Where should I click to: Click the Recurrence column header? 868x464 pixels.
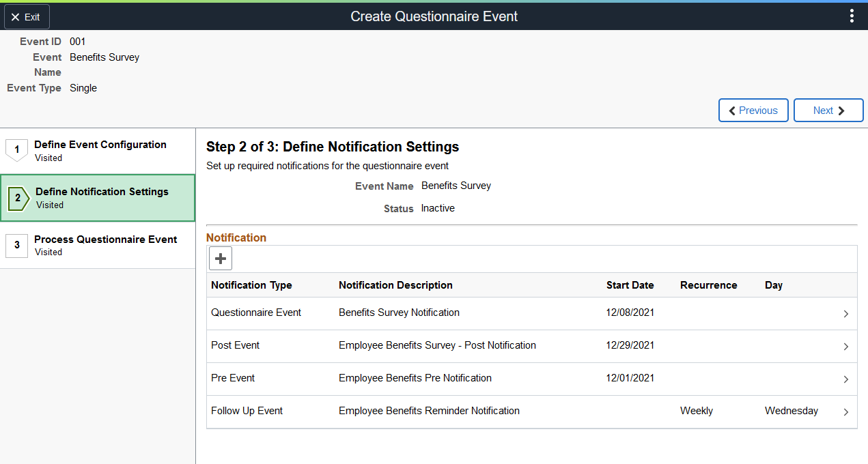[x=708, y=285]
